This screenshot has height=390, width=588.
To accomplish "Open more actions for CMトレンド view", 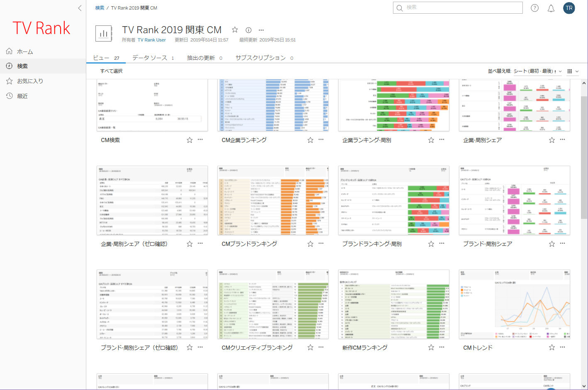I will pyautogui.click(x=562, y=347).
